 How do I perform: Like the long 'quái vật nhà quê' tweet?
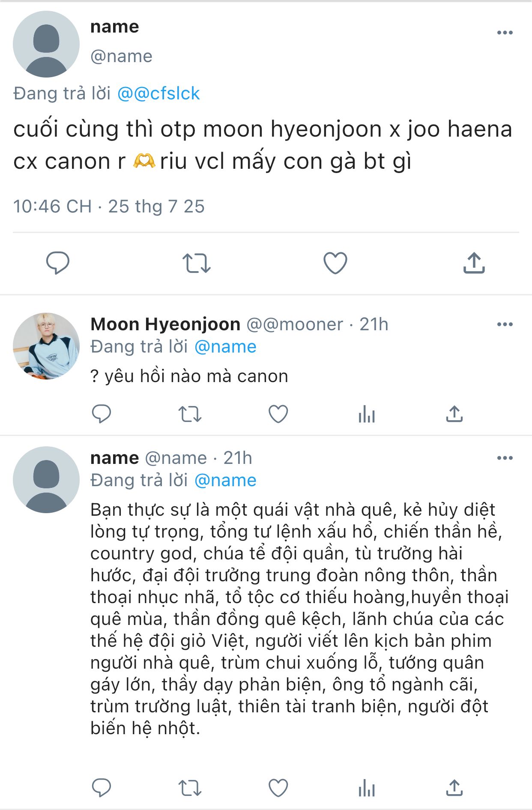(x=278, y=787)
